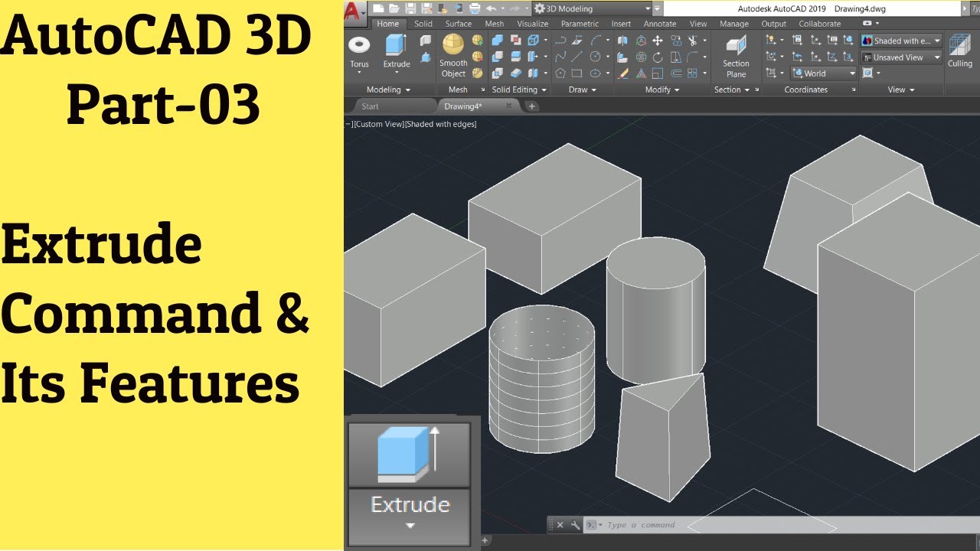
Task: Switch to the Visualize ribbon tab
Action: tap(533, 24)
